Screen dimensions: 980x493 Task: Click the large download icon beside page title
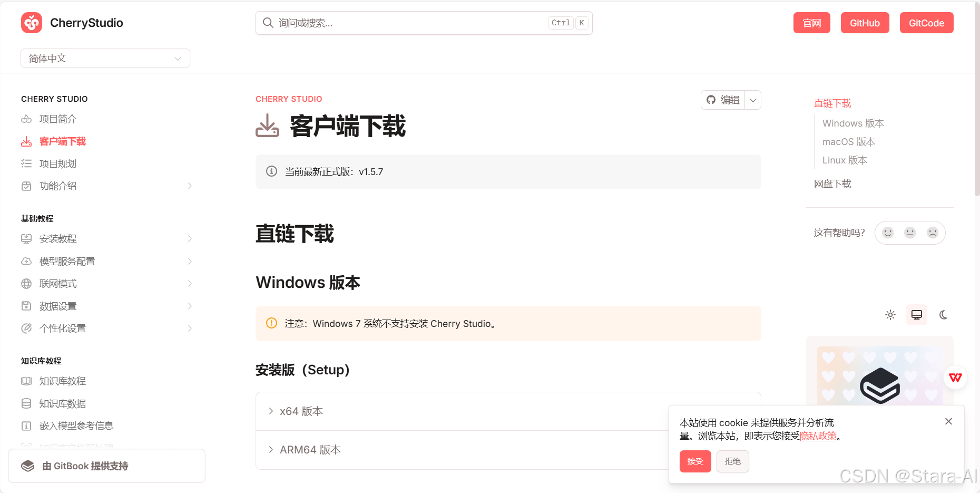click(x=268, y=125)
